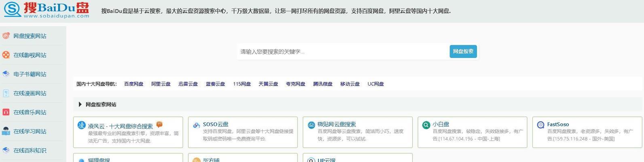The width and height of the screenshot is (644, 162).
Task: Click the 小白盘 green magnifier icon
Action: [x=426, y=125]
